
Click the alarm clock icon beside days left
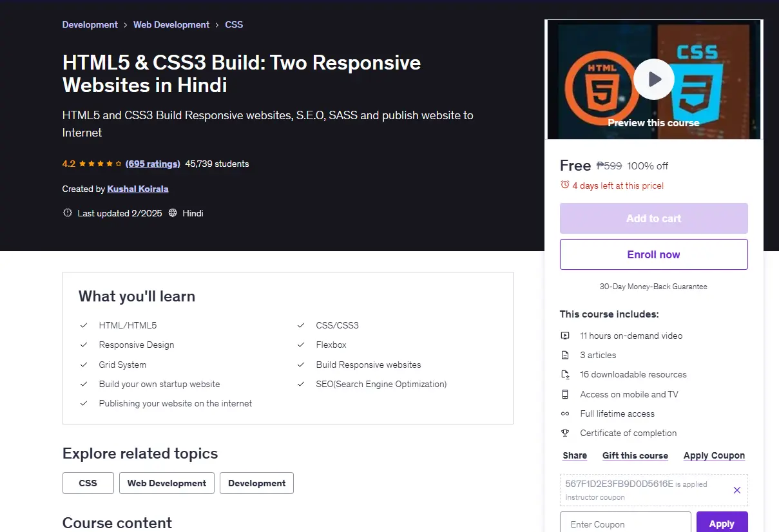(x=565, y=185)
